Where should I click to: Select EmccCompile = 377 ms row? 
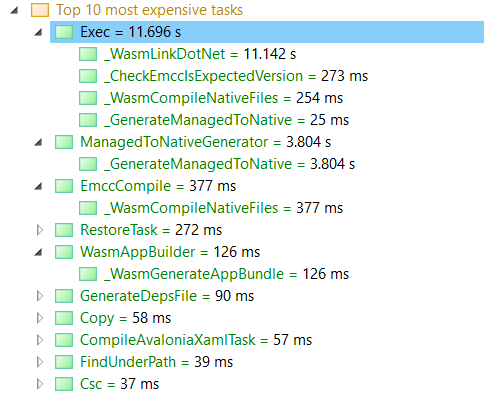(158, 186)
